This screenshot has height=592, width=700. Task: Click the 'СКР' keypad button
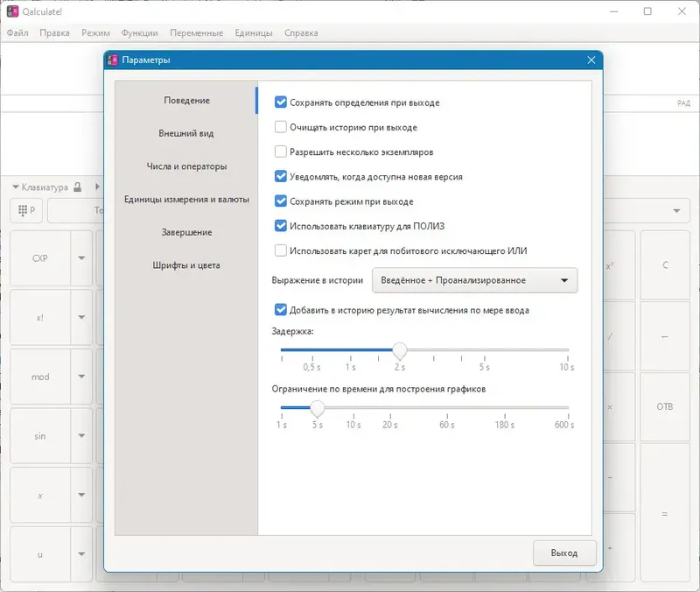tap(40, 258)
